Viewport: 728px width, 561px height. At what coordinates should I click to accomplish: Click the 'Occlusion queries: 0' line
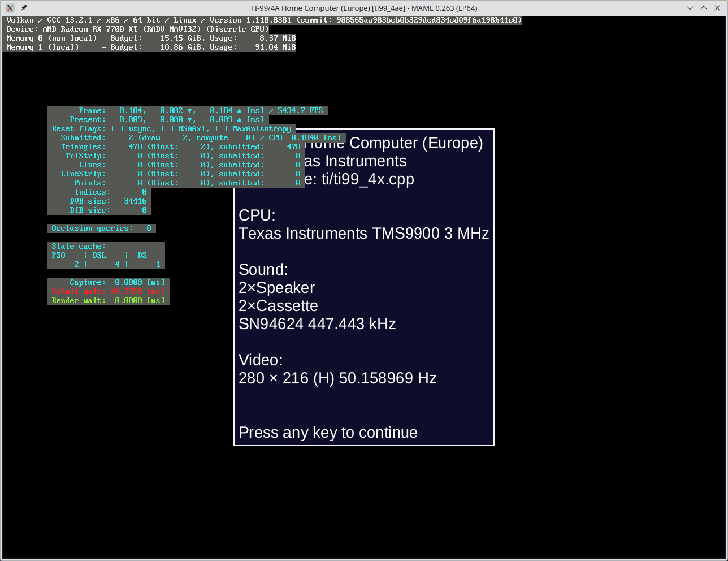(102, 228)
